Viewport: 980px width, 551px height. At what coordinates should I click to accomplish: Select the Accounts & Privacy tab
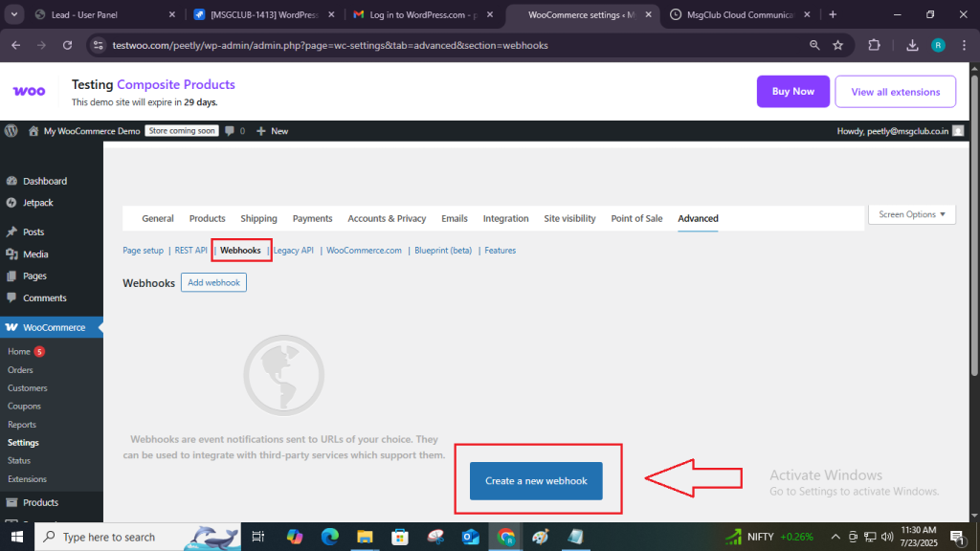(x=387, y=218)
